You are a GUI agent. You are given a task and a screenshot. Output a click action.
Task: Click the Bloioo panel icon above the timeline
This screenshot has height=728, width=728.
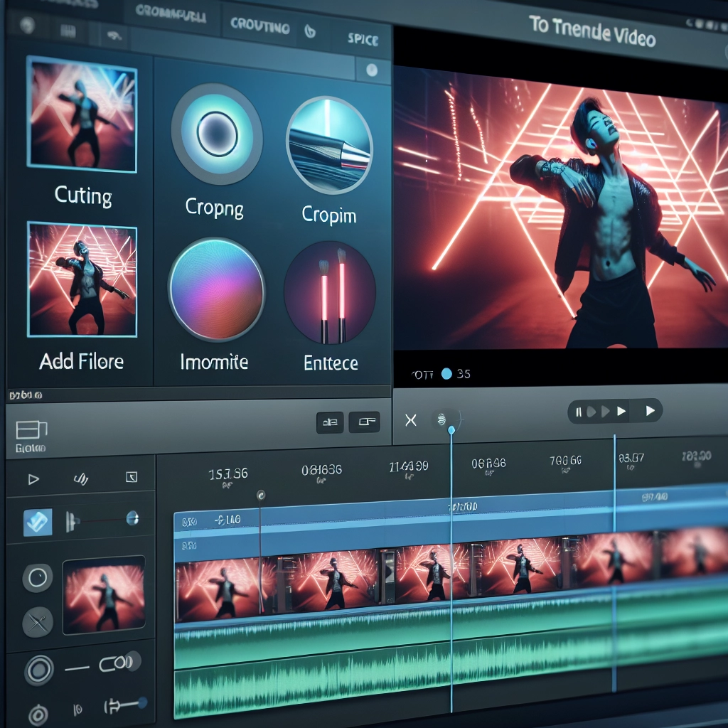[x=30, y=429]
